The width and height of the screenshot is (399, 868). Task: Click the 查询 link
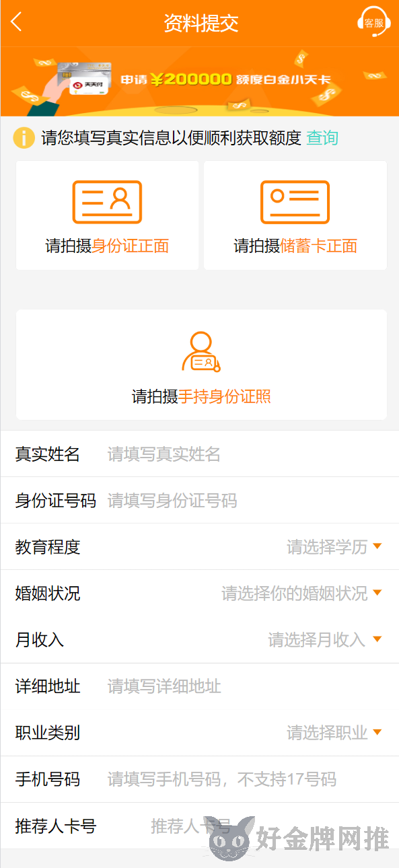point(322,138)
